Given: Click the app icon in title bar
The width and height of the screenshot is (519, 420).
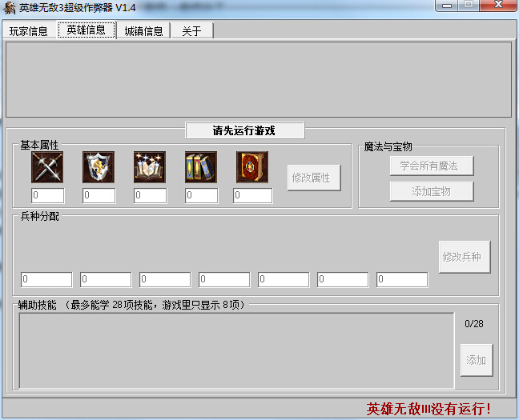Looking at the screenshot, I should [10, 8].
